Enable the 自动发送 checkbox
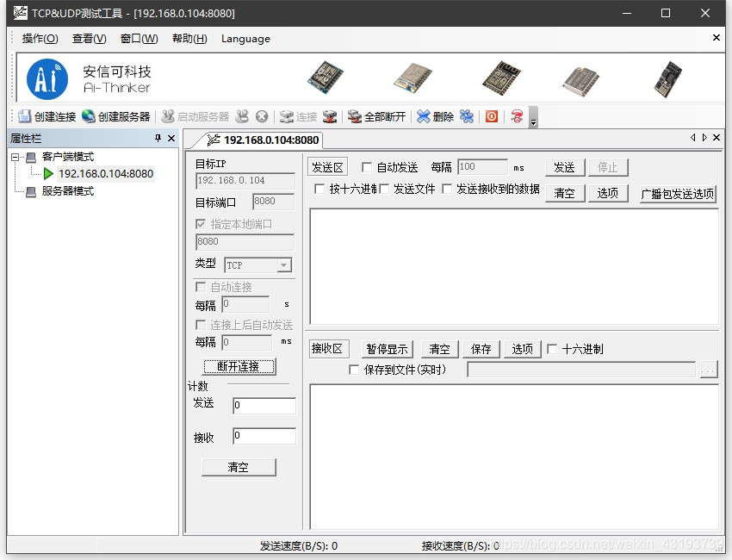 coord(367,167)
